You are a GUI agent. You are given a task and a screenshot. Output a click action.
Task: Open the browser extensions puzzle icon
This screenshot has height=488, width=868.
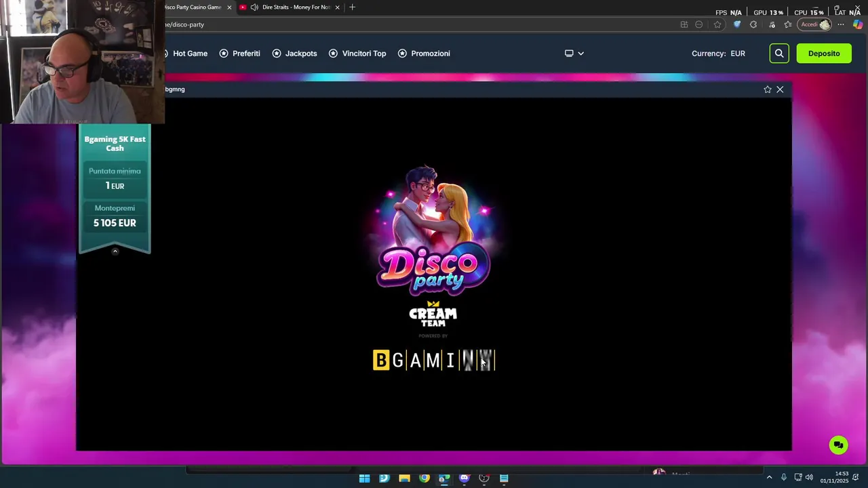(753, 24)
